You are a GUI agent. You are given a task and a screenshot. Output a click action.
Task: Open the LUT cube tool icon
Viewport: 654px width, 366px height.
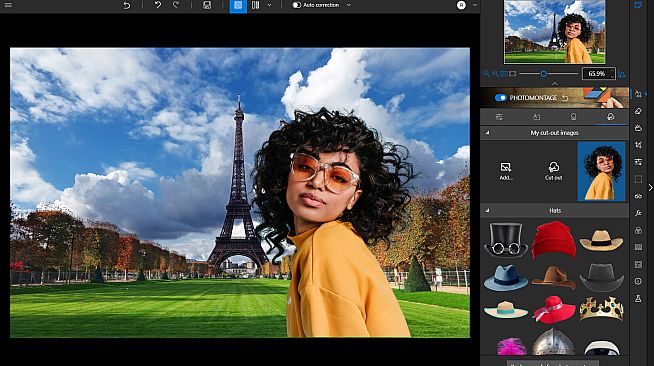coord(638,230)
